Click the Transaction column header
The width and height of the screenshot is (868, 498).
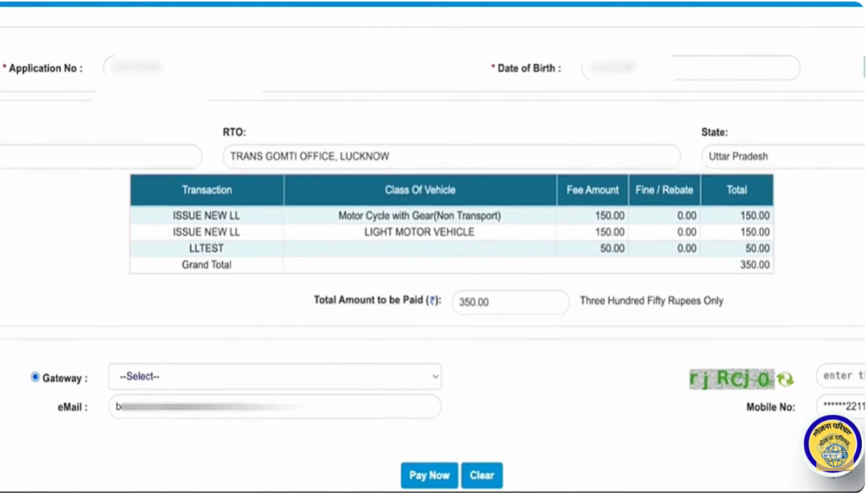[207, 190]
